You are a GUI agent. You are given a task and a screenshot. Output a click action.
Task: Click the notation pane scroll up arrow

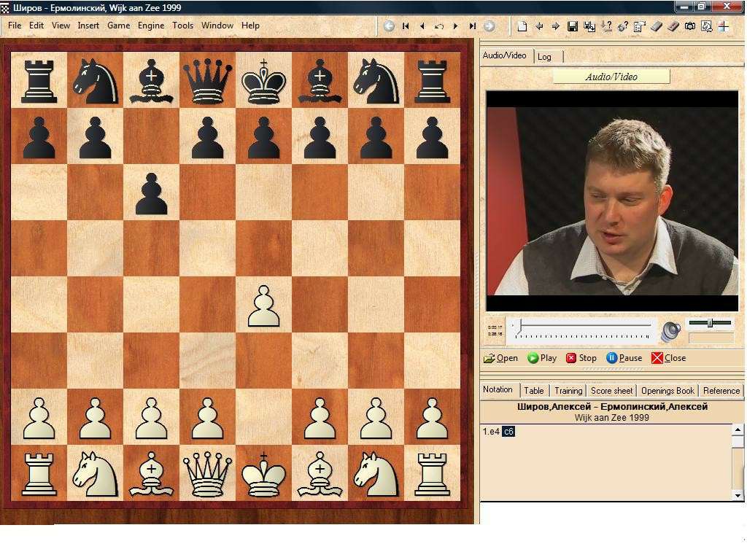click(x=738, y=429)
